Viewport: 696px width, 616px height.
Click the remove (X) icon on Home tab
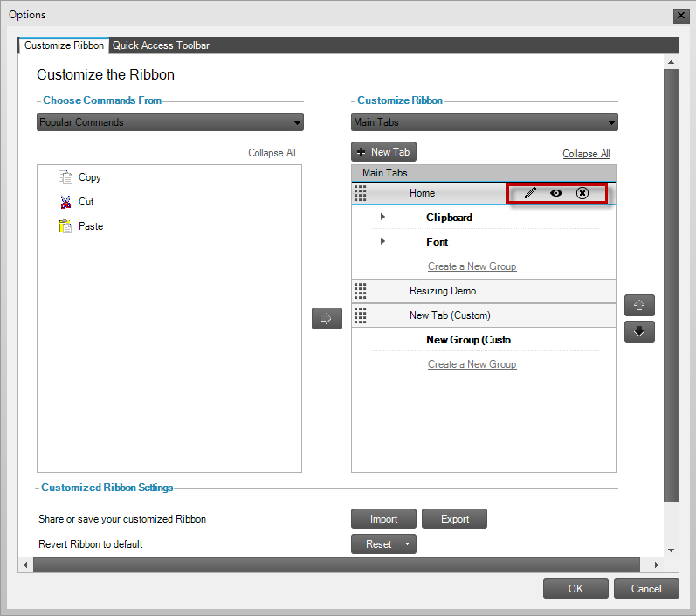coord(582,193)
